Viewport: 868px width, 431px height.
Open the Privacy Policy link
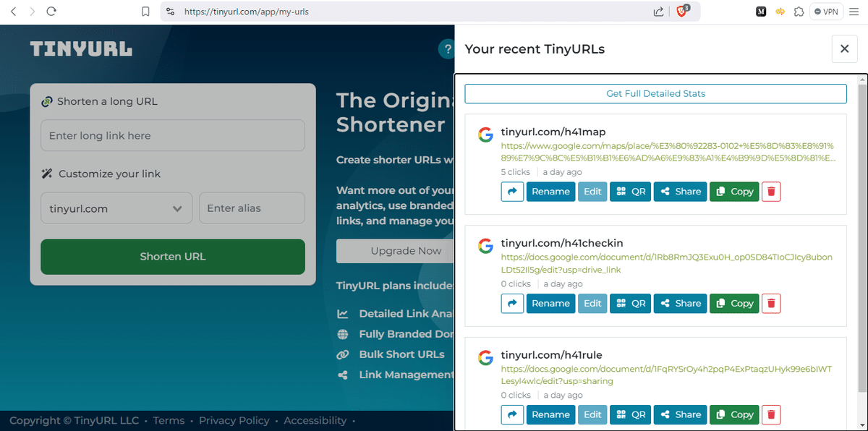234,420
